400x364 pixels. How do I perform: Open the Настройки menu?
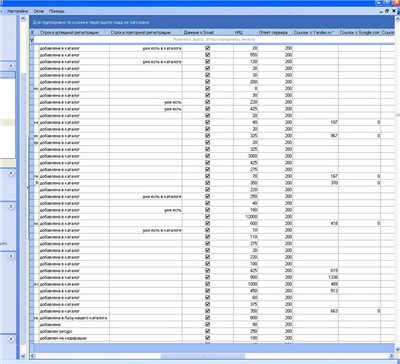pos(18,11)
